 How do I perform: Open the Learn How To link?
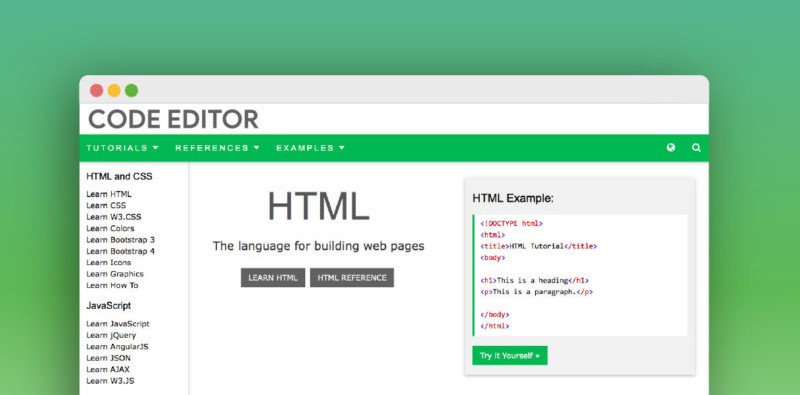click(x=112, y=285)
